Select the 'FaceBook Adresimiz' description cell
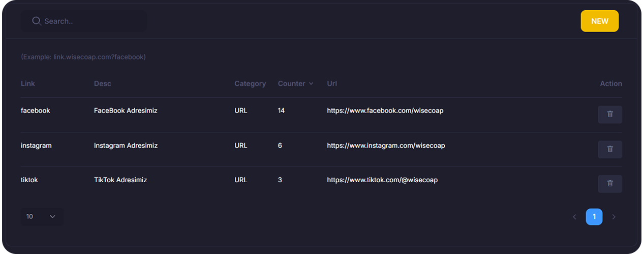The width and height of the screenshot is (644, 254). pos(126,110)
